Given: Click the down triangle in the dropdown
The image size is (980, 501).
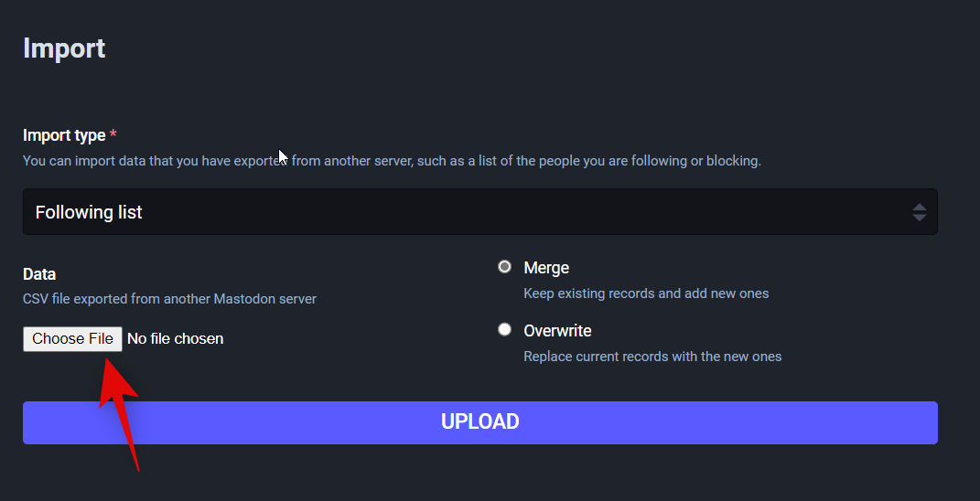Looking at the screenshot, I should click(919, 219).
